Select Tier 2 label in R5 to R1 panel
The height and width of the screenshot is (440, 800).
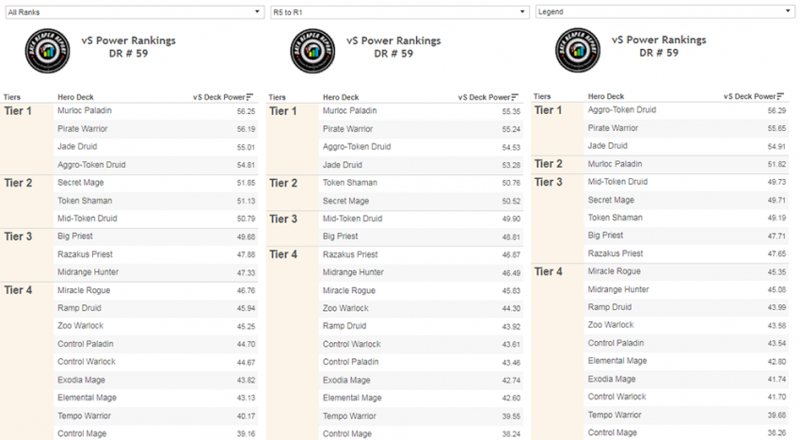[284, 183]
